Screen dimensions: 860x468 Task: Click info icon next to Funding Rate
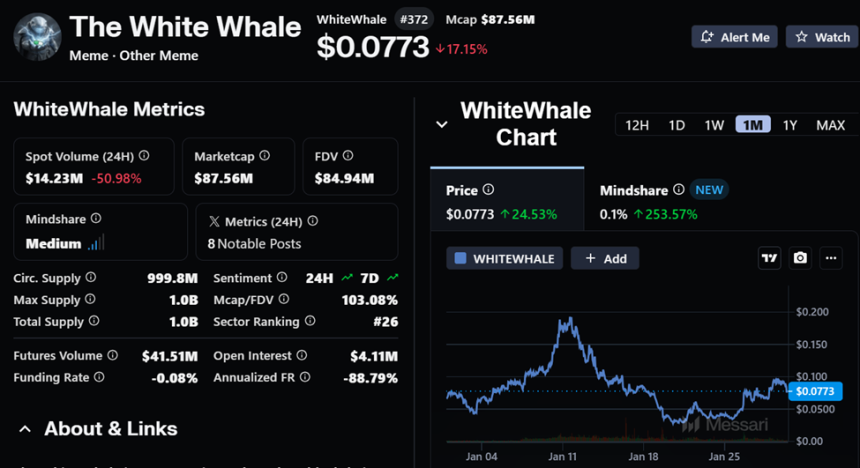(x=98, y=377)
